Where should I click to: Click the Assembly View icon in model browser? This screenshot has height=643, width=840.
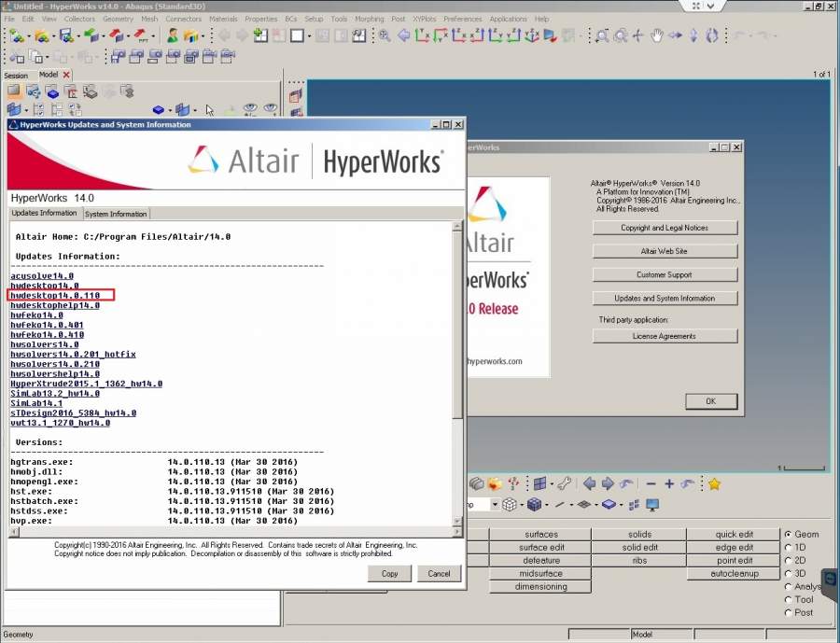[x=34, y=92]
